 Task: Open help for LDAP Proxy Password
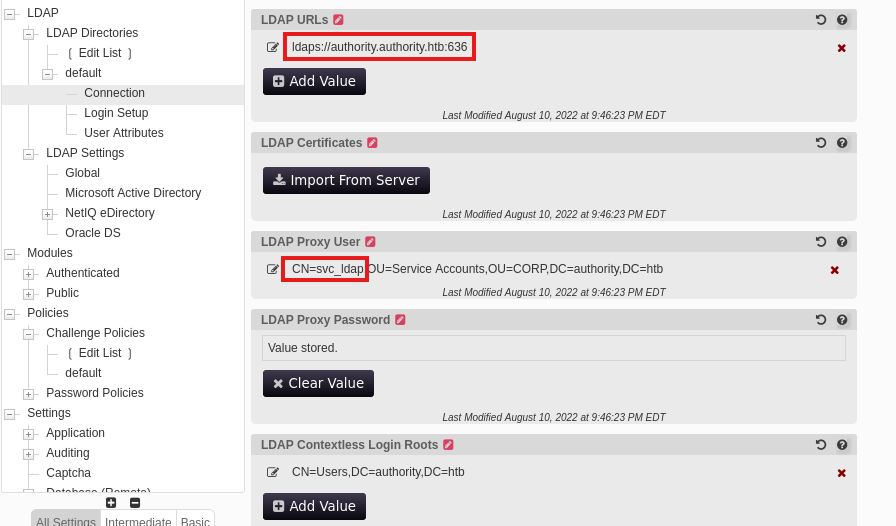coord(842,320)
